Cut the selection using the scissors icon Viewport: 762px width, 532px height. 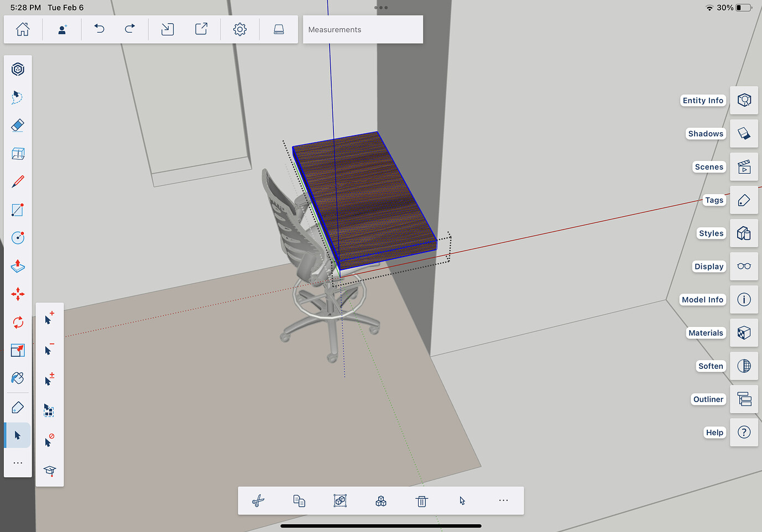coord(258,500)
